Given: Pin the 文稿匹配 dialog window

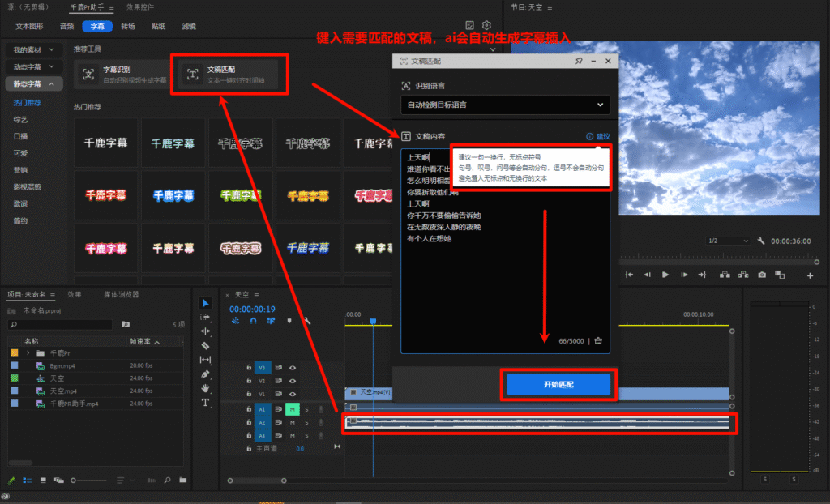Looking at the screenshot, I should pyautogui.click(x=578, y=61).
